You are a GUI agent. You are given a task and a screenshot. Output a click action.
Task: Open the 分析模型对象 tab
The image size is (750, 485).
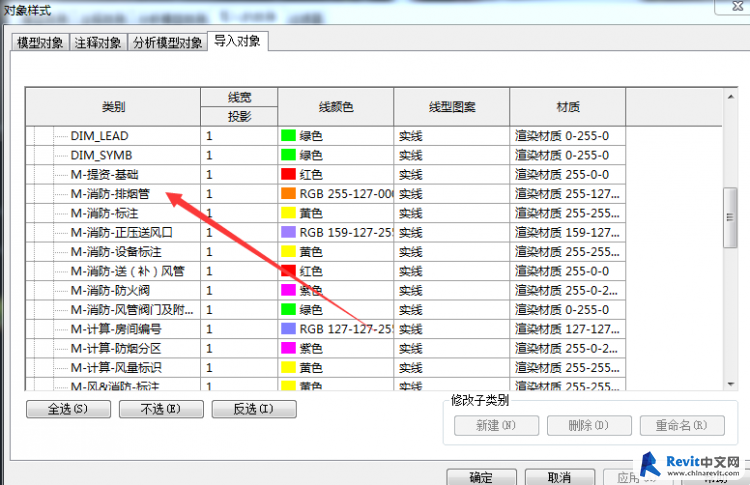(167, 43)
